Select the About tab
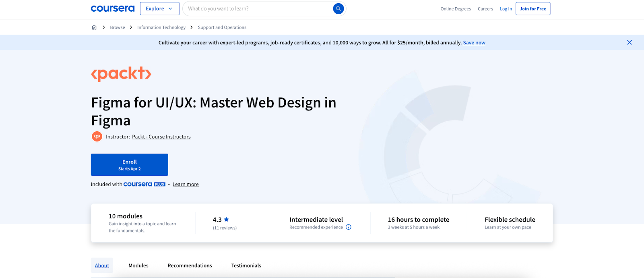The image size is (644, 278). (102, 266)
